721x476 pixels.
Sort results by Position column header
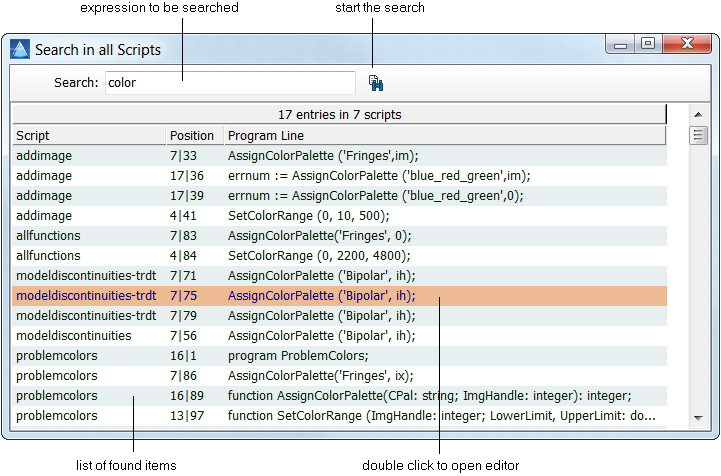coord(195,136)
